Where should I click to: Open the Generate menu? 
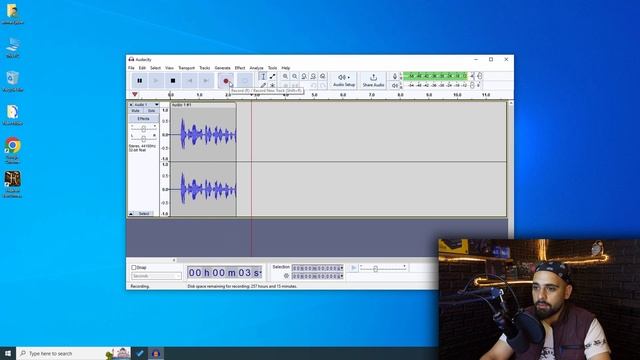coord(222,68)
